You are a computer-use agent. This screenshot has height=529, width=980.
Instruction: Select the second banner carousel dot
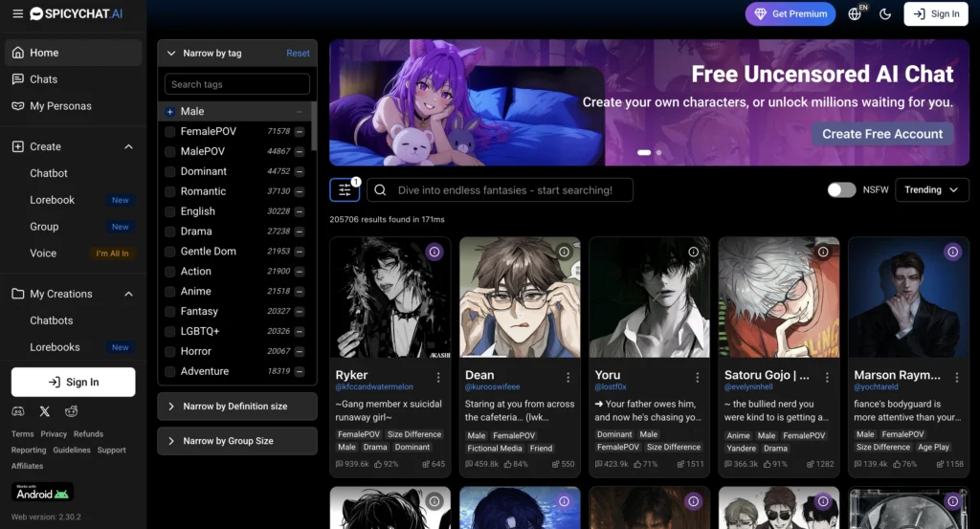tap(658, 152)
